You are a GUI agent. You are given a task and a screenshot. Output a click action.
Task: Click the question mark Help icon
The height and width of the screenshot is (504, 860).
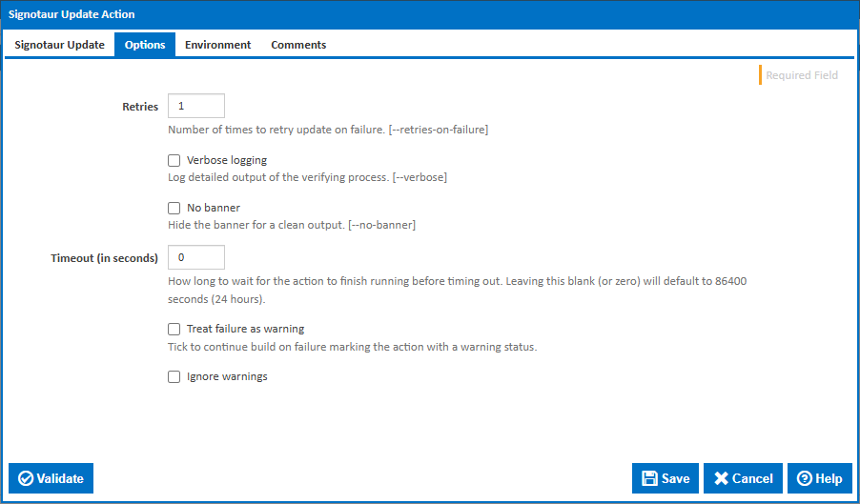point(805,478)
